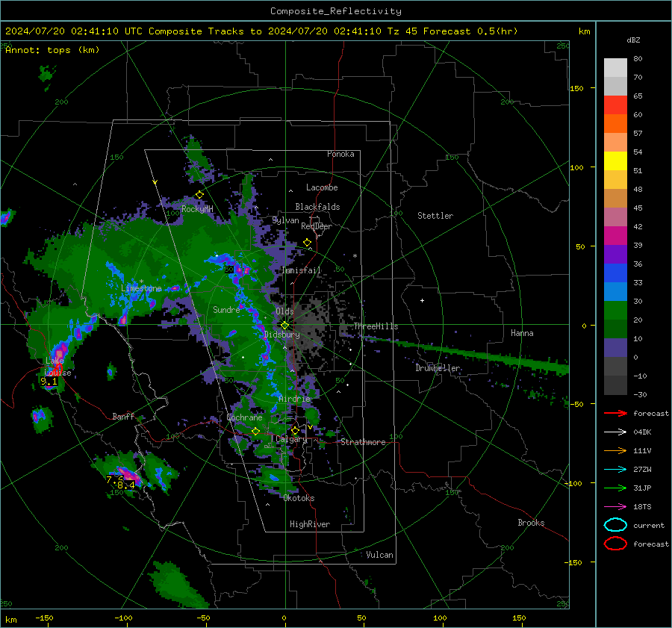672x628 pixels.
Task: Select the magenta swatch between 42 and 39
Action: tap(615, 236)
